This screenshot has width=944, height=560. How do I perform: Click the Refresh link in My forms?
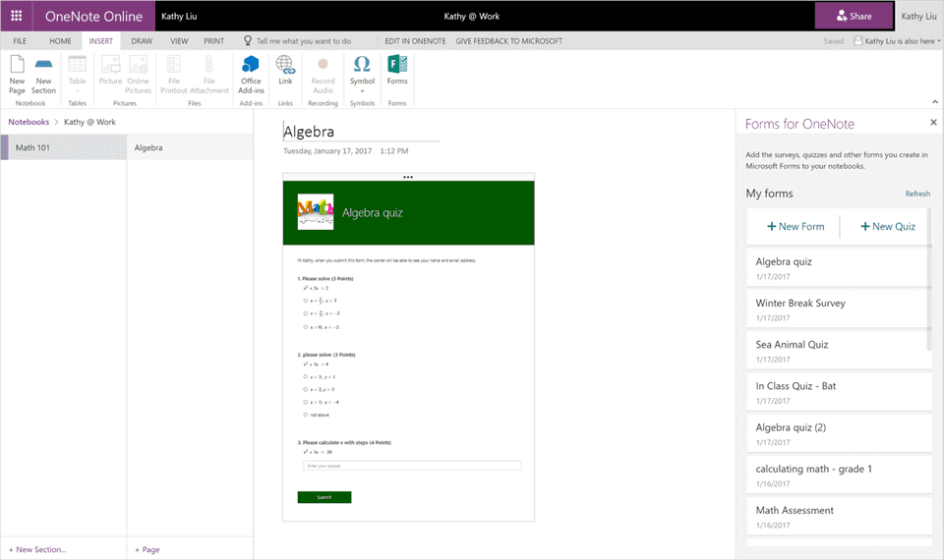pos(916,195)
